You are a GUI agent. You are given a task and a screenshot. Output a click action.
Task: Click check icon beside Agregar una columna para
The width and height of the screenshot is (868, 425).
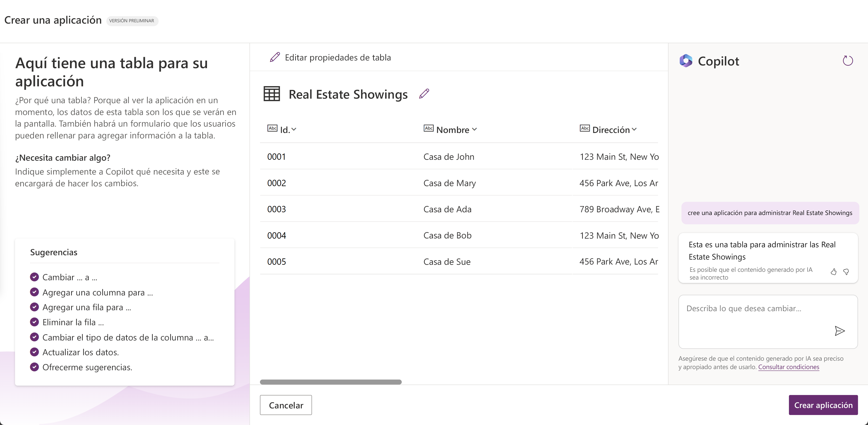point(34,292)
